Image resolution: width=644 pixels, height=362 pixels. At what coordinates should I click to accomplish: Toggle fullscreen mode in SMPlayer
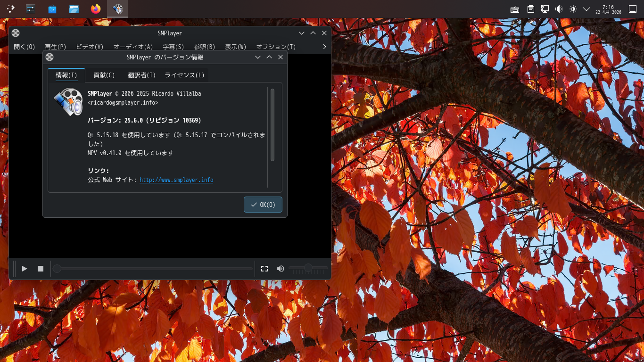point(264,268)
